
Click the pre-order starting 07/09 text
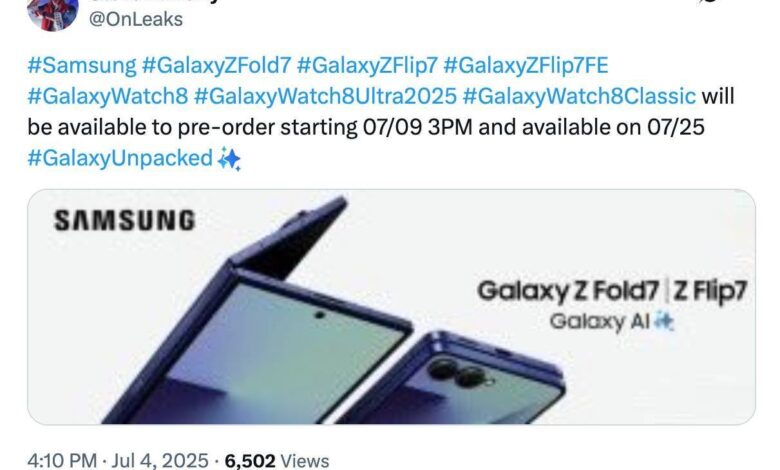coord(318,129)
